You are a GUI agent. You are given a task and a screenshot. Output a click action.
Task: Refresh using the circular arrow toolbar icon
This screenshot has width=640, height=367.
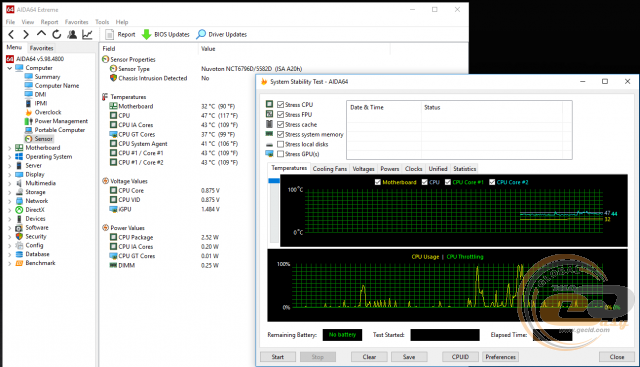tap(57, 34)
